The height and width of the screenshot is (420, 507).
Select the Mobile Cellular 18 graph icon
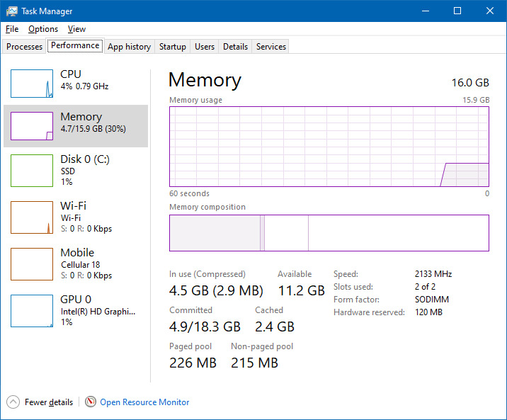pyautogui.click(x=32, y=263)
